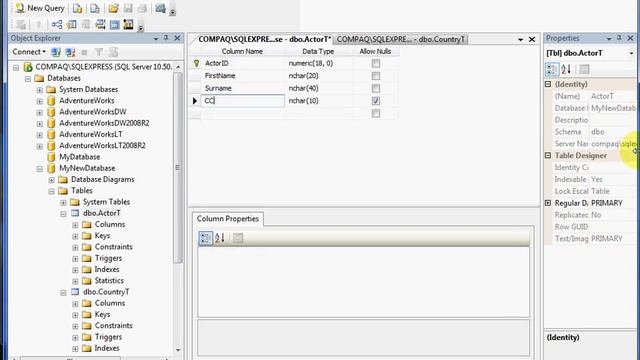640x360 pixels.
Task: Click the Database Engine Query icon beside New Query
Action: coord(78,8)
